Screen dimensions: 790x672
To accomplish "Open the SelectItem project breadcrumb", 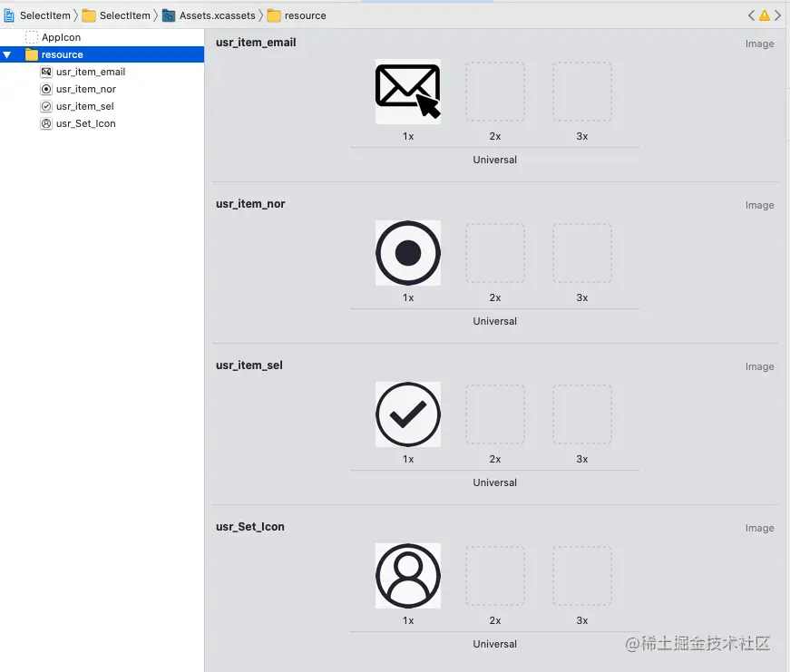I will point(45,15).
